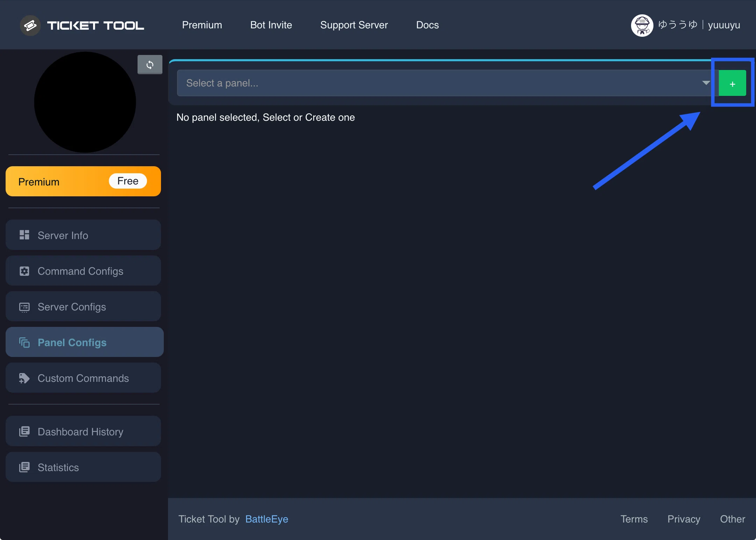Click the orange Premium sidebar banner
The image size is (756, 540).
tap(83, 181)
